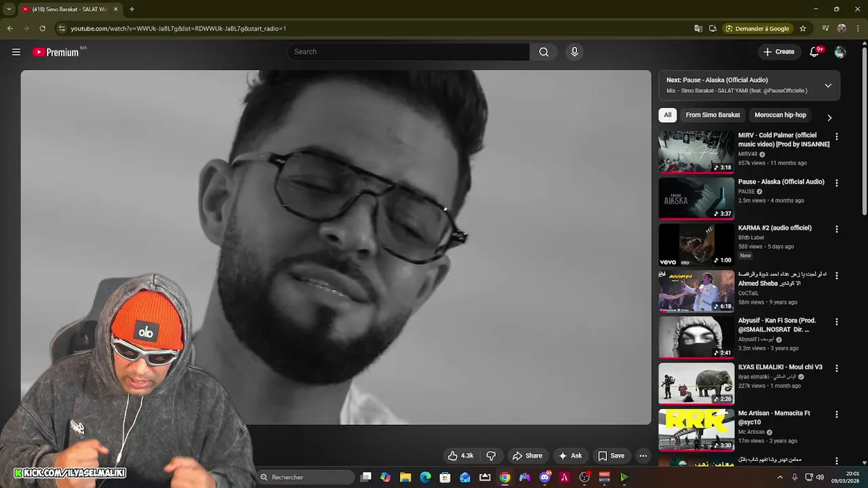Open Chrome media controls icon
Viewport: 868px width, 488px height.
pos(825,28)
